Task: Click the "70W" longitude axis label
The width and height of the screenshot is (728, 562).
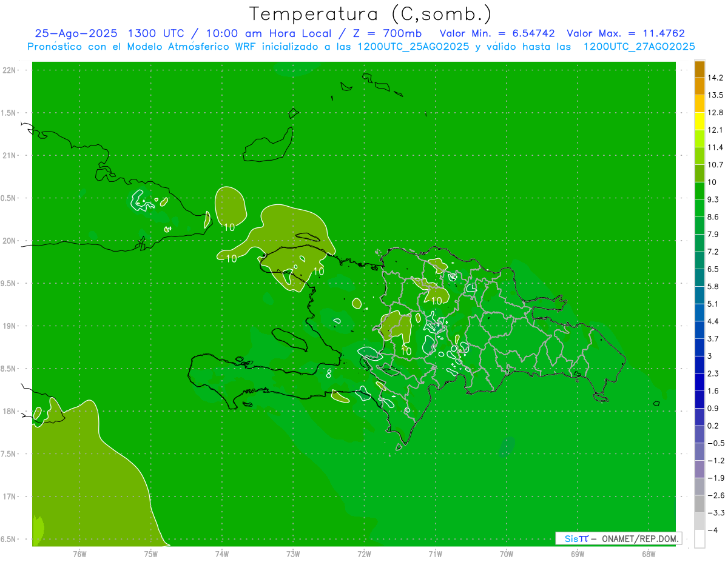Action: 506,554
